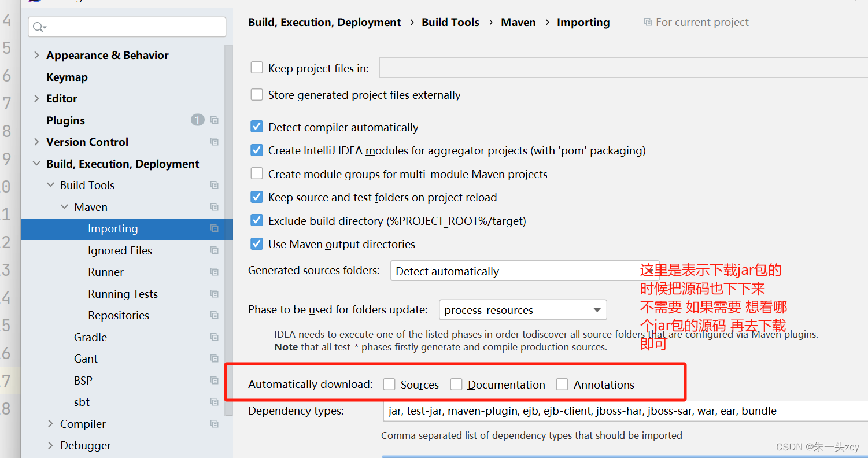
Task: Open the process-resources phase dropdown
Action: pos(523,310)
